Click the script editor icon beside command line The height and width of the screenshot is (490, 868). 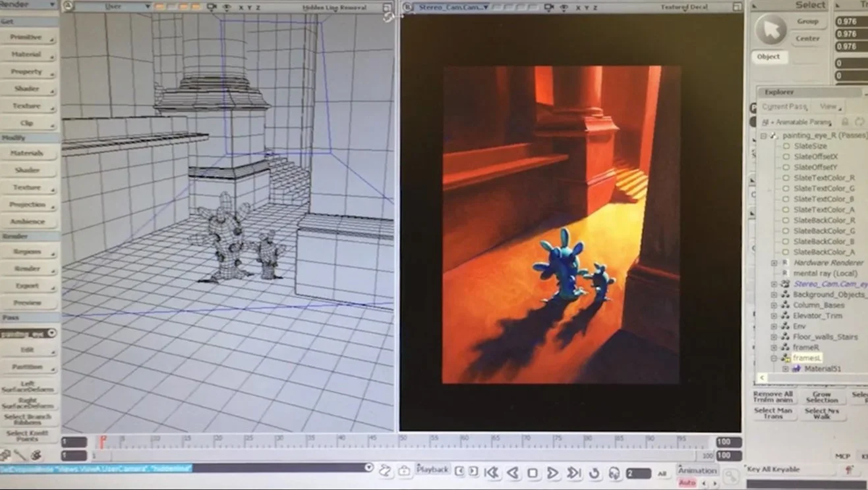click(x=386, y=470)
